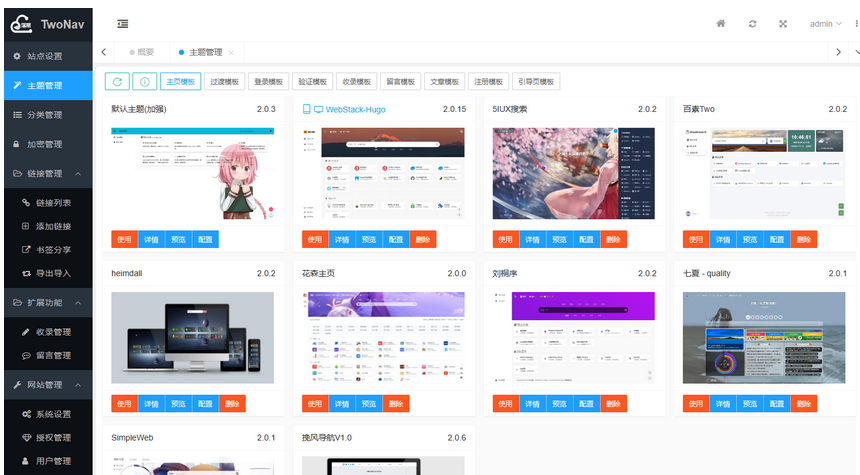
Task: Click the green refresh themes button
Action: [117, 82]
